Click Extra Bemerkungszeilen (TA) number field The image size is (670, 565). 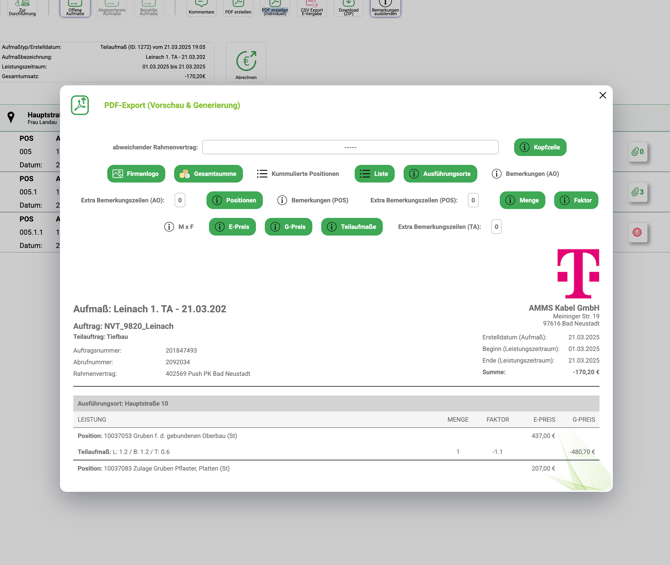pyautogui.click(x=496, y=227)
